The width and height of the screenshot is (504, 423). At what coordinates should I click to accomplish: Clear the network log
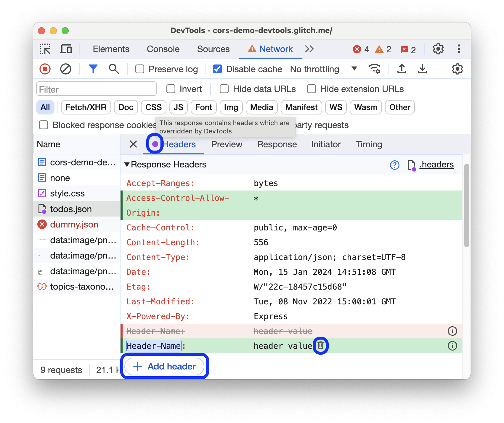[x=66, y=69]
